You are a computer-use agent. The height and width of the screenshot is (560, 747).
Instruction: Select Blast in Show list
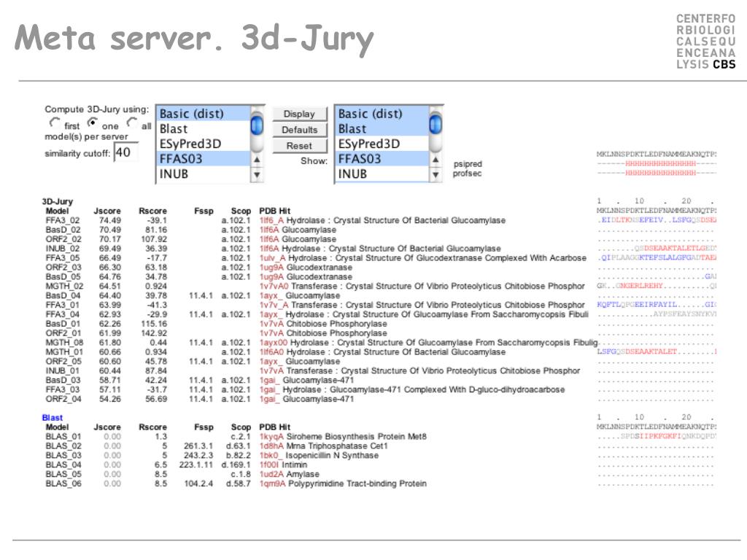(x=382, y=129)
